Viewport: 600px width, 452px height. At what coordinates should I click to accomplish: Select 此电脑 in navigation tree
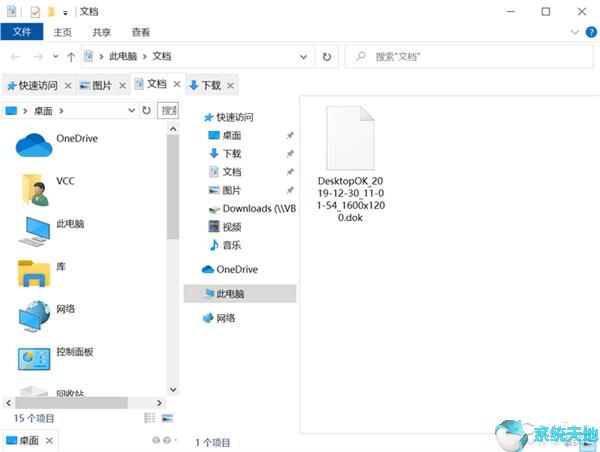coord(240,294)
